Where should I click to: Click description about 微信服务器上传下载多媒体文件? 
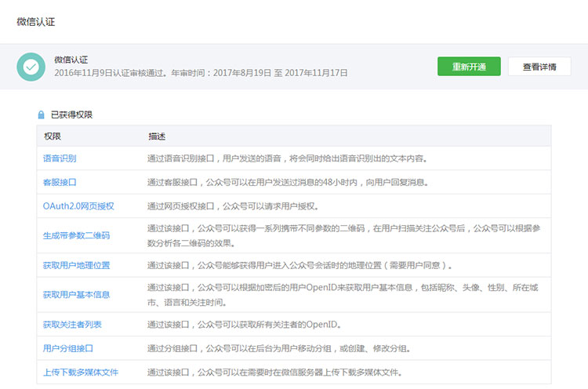[x=275, y=373]
